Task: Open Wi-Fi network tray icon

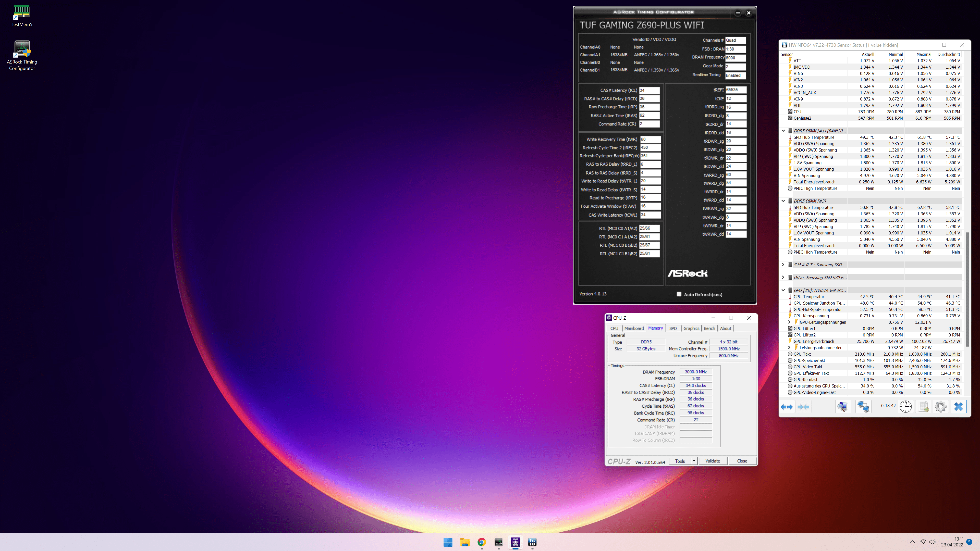Action: pos(923,542)
